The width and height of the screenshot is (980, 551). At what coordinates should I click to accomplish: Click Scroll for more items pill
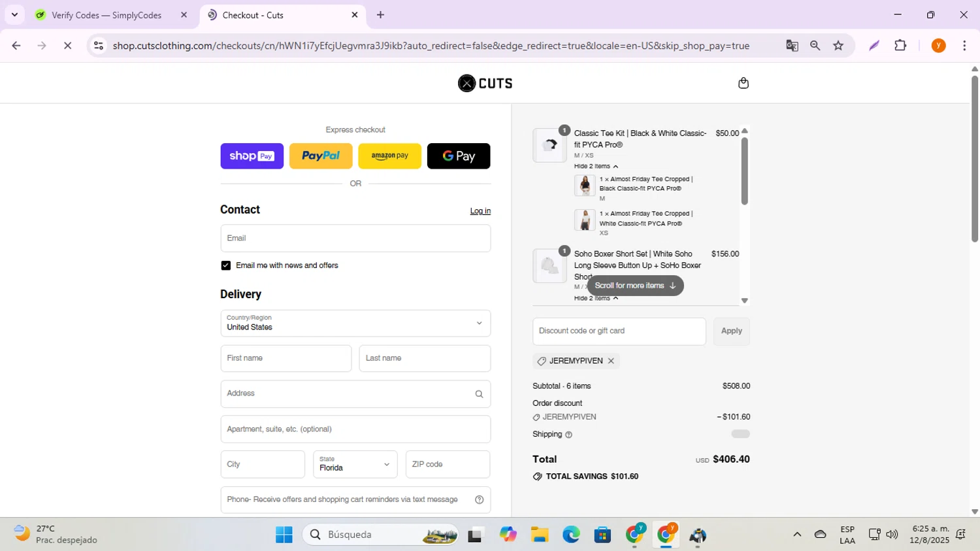coord(635,286)
